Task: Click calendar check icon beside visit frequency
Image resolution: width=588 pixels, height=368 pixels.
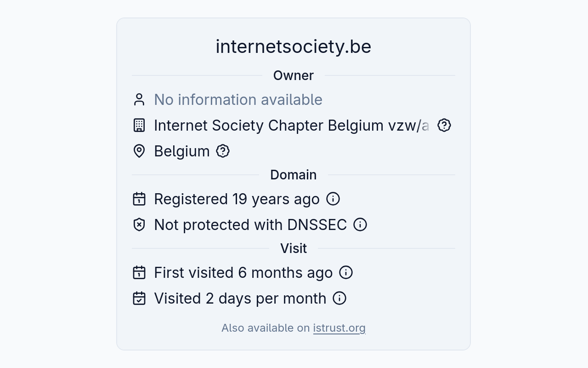Action: [x=139, y=299]
